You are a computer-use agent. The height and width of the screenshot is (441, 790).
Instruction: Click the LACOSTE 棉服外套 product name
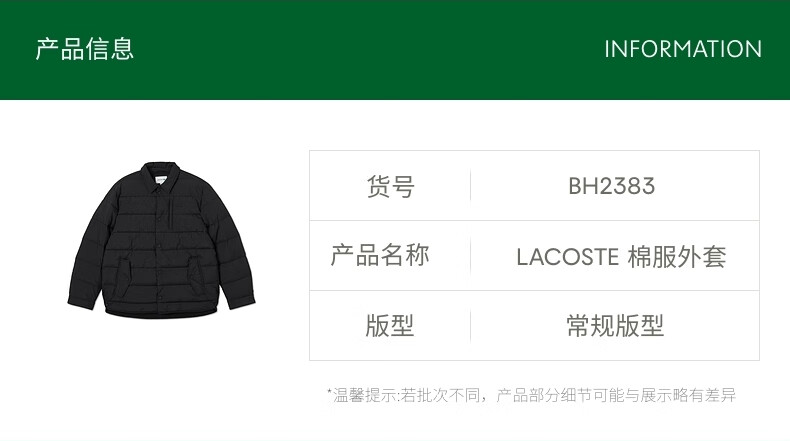pos(621,257)
